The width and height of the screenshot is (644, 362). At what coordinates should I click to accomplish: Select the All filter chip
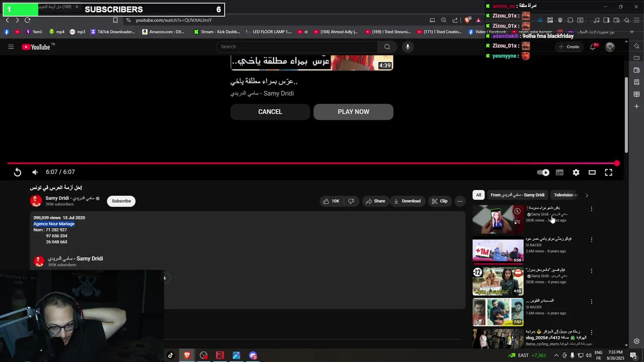tap(478, 195)
